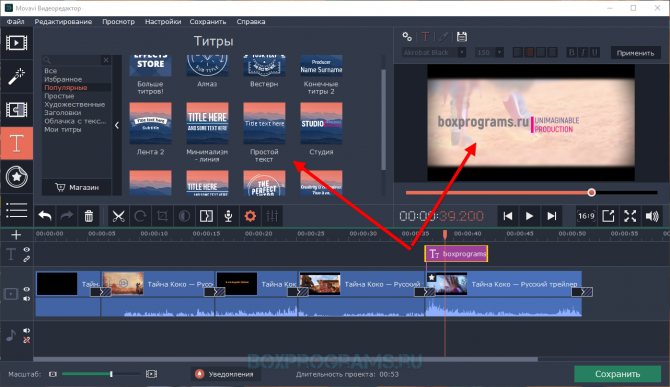Click the scissors Split tool

tap(118, 216)
